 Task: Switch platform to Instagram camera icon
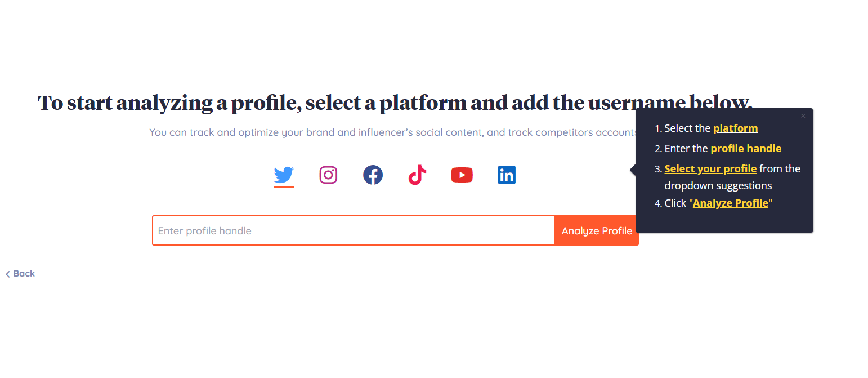click(328, 175)
